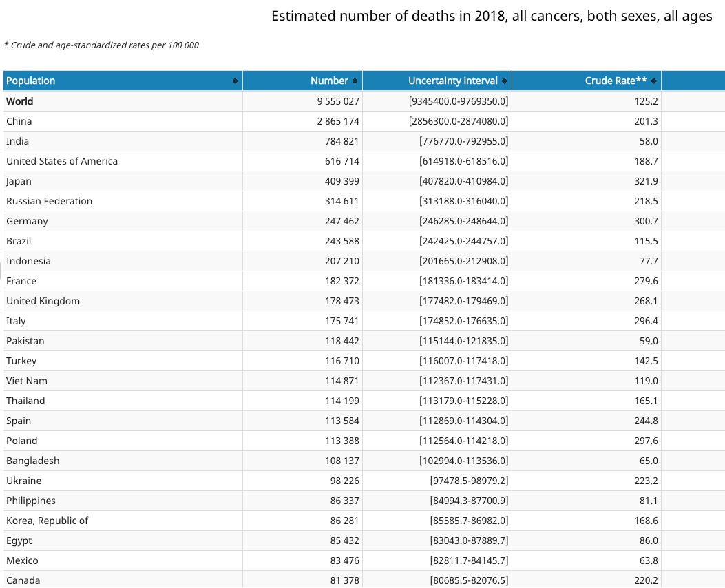Click the sort arrows beside Crude Rate
725x588 pixels.
click(654, 81)
